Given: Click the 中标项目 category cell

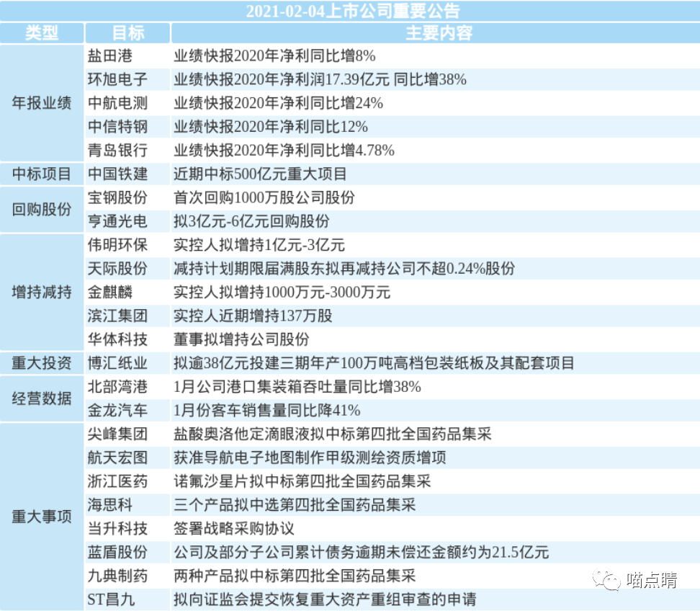Looking at the screenshot, I should pyautogui.click(x=42, y=174).
